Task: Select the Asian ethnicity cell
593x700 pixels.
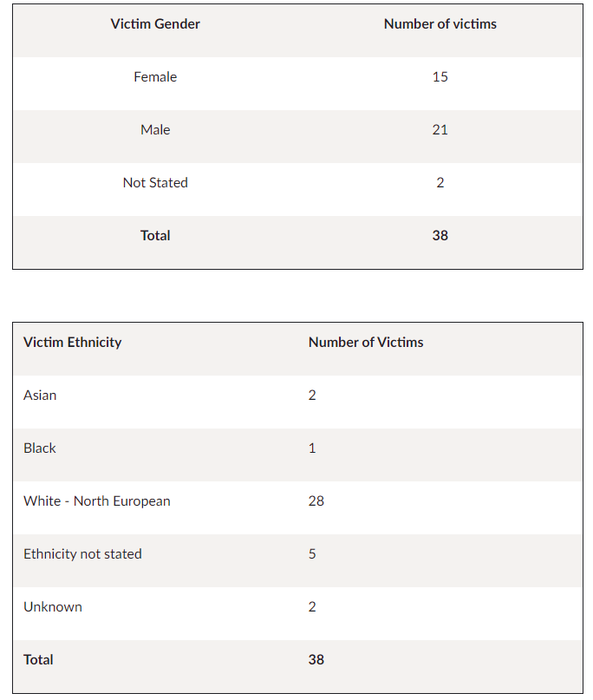Action: [x=40, y=396]
